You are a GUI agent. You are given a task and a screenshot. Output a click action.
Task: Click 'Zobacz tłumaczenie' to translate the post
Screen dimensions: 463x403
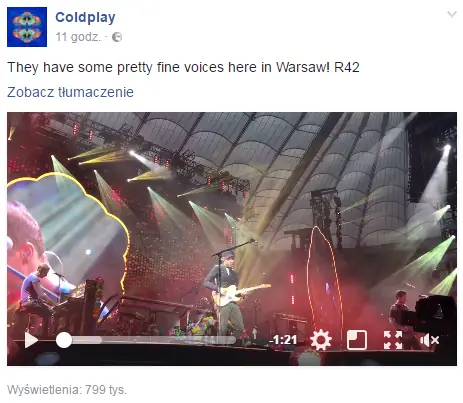click(x=70, y=92)
